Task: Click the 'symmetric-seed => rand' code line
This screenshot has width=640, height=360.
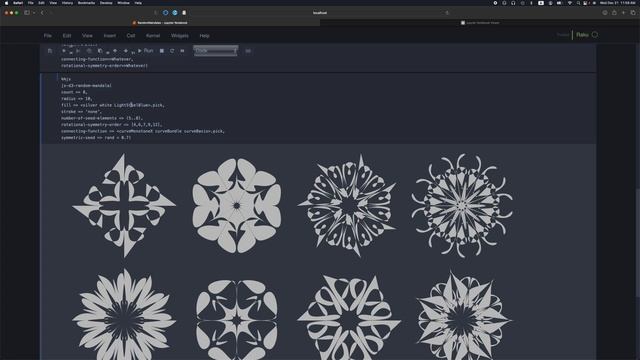Action: pos(96,138)
